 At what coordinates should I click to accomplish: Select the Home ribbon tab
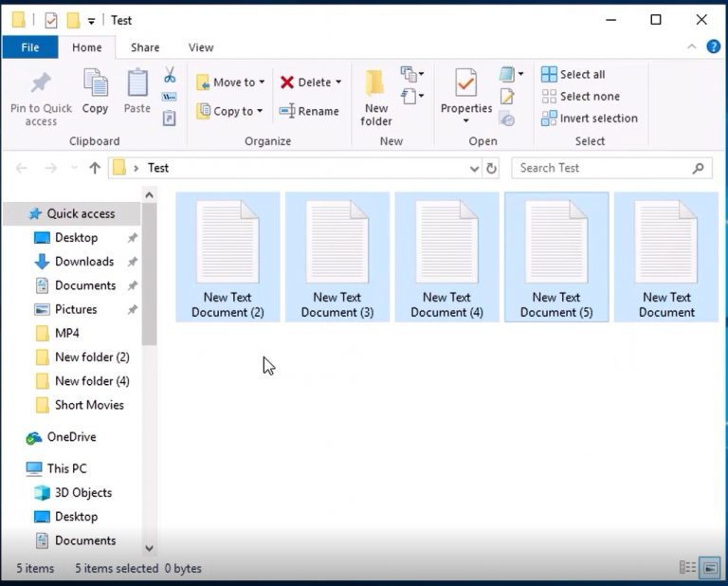click(87, 47)
